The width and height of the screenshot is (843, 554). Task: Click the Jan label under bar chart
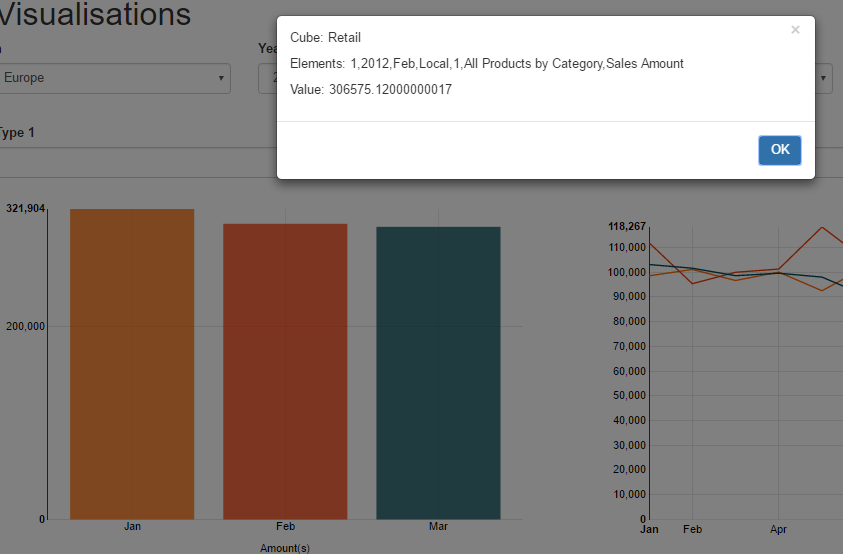click(x=132, y=526)
